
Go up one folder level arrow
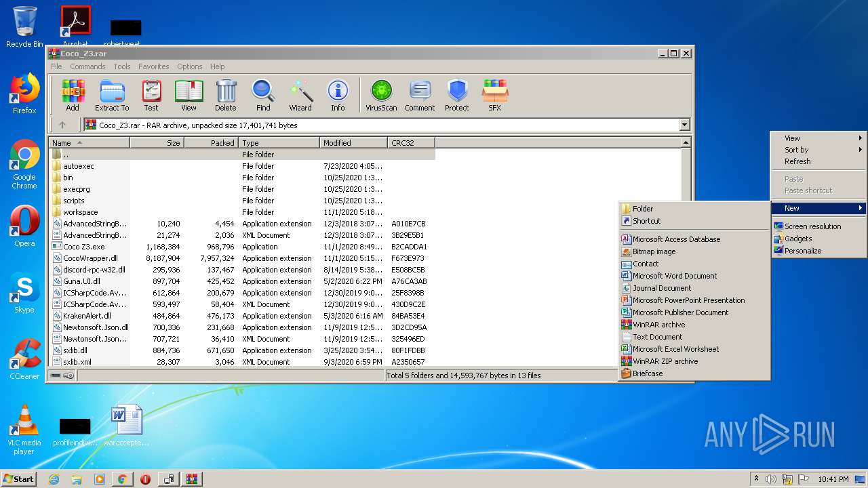(62, 125)
